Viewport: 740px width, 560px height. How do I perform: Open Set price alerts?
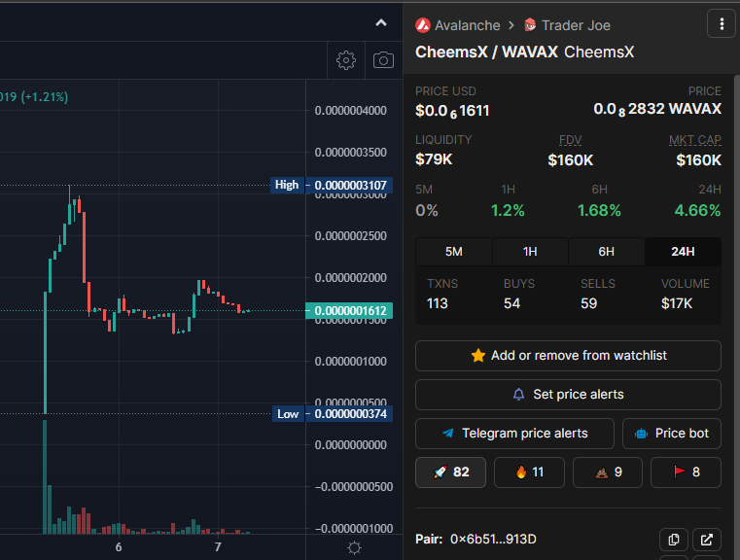568,395
